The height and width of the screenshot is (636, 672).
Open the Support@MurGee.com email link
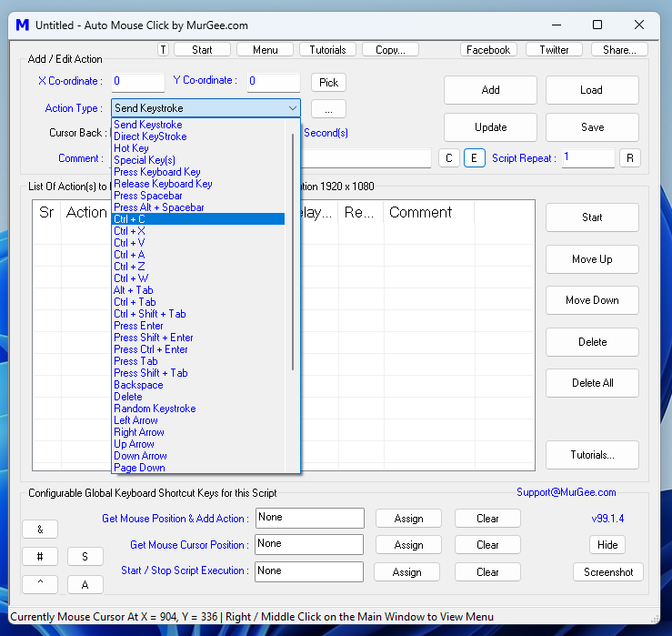[566, 492]
